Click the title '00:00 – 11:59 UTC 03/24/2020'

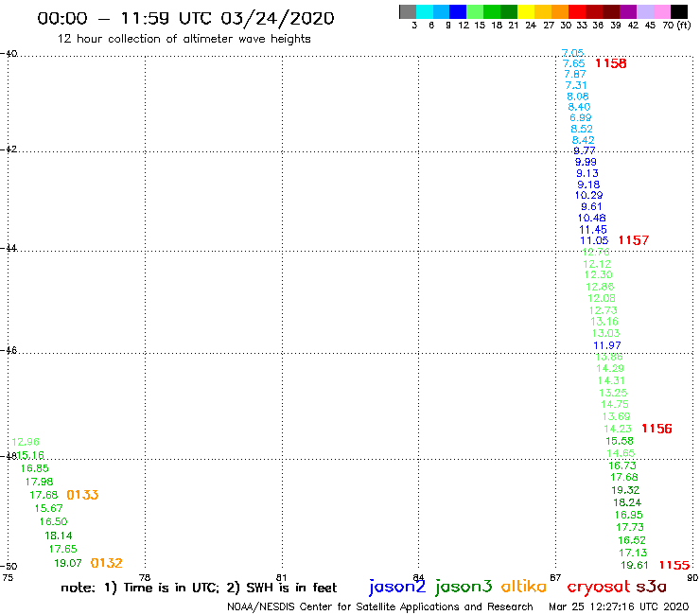[x=185, y=18]
